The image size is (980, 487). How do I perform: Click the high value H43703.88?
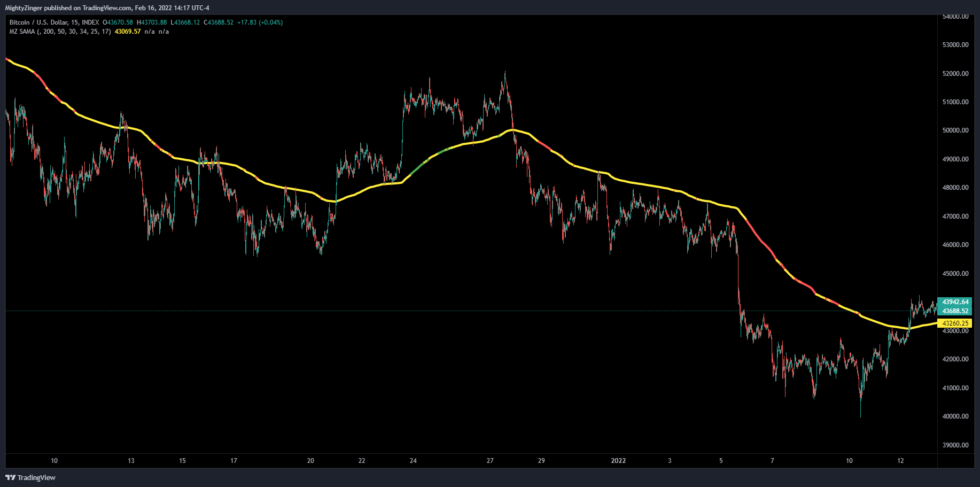click(152, 22)
